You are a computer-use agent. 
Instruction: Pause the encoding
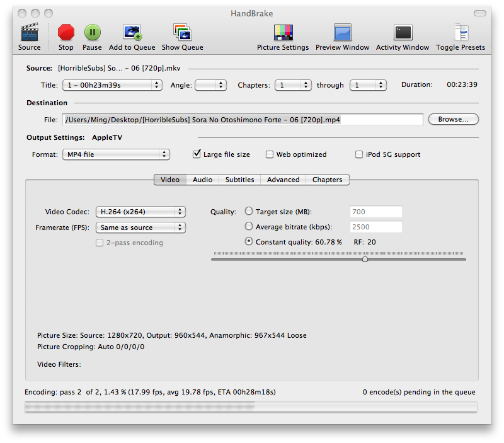[x=92, y=32]
